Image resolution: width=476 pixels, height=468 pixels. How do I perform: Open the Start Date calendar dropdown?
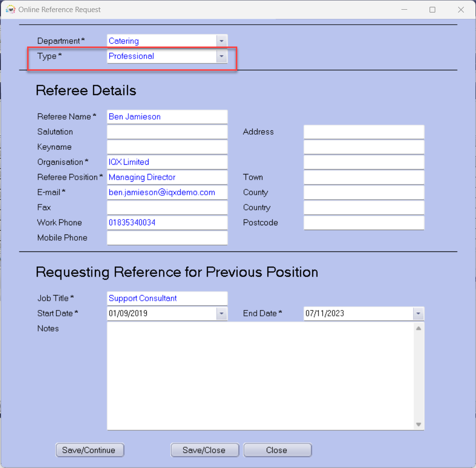222,313
